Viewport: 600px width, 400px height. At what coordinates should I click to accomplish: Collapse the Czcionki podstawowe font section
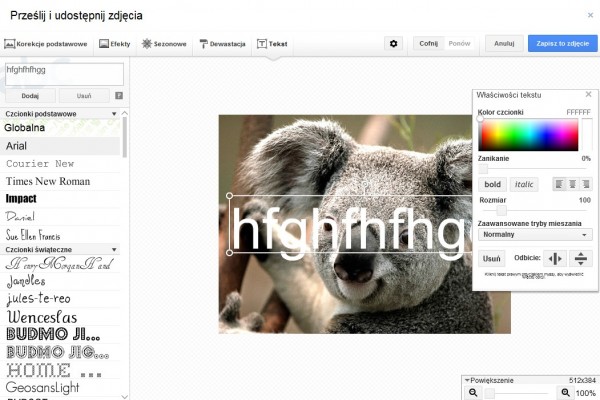(x=114, y=114)
